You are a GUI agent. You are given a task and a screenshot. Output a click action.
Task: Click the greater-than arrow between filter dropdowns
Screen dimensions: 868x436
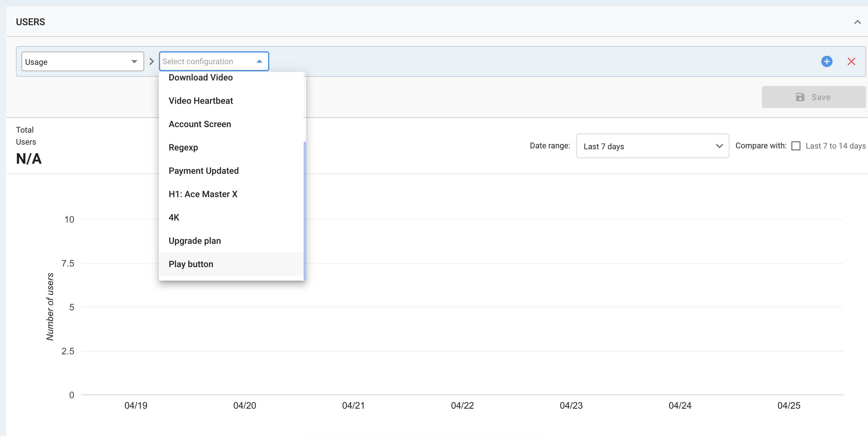[x=151, y=61]
